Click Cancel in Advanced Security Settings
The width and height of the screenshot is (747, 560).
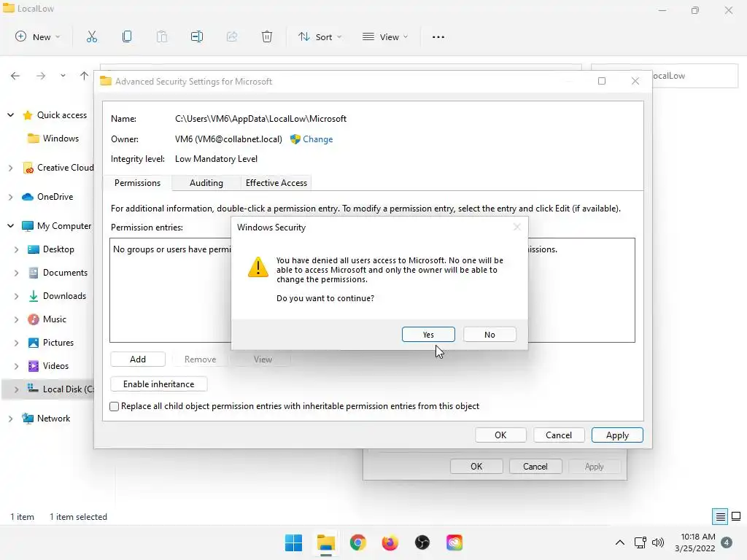pos(559,435)
